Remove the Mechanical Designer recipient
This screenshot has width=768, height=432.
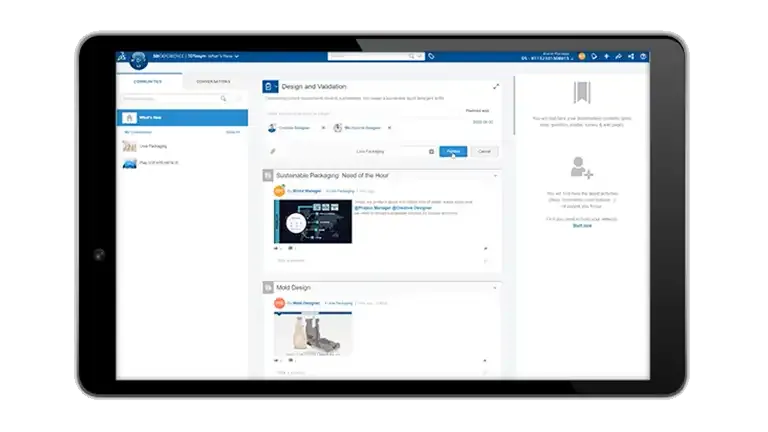point(389,128)
